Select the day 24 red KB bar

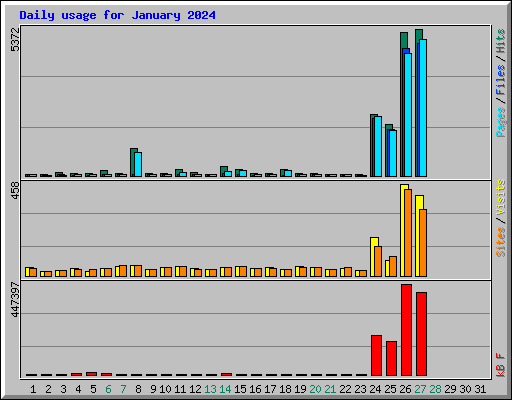click(x=376, y=356)
